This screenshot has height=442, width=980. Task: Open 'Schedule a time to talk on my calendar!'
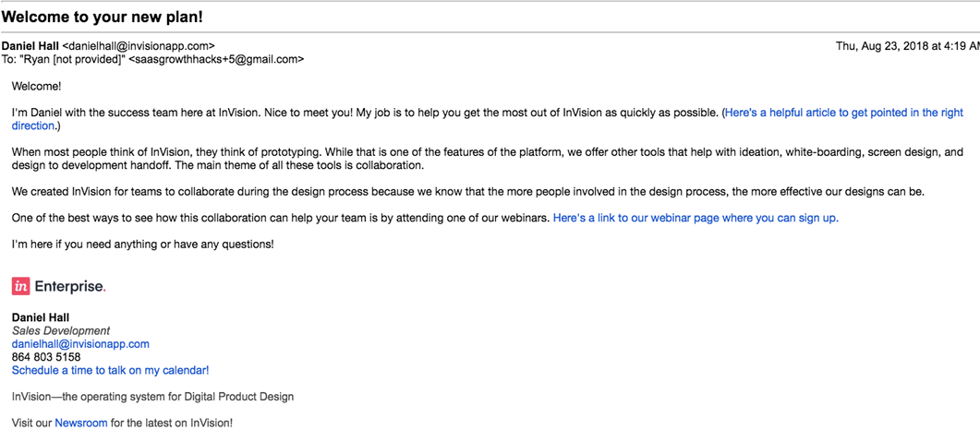coord(111,370)
